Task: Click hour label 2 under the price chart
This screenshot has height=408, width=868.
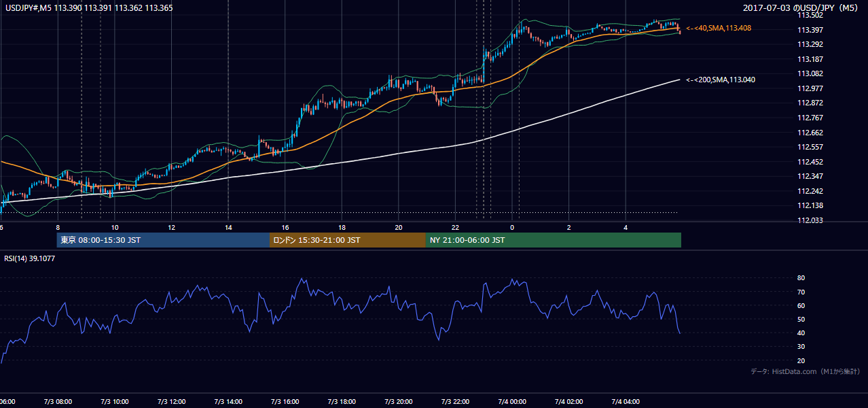Action: (x=569, y=228)
